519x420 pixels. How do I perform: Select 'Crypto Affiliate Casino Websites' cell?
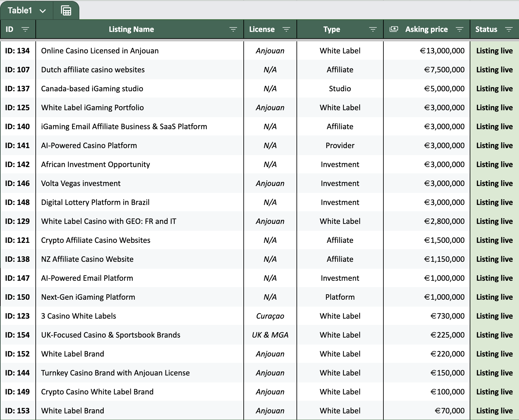pyautogui.click(x=140, y=240)
